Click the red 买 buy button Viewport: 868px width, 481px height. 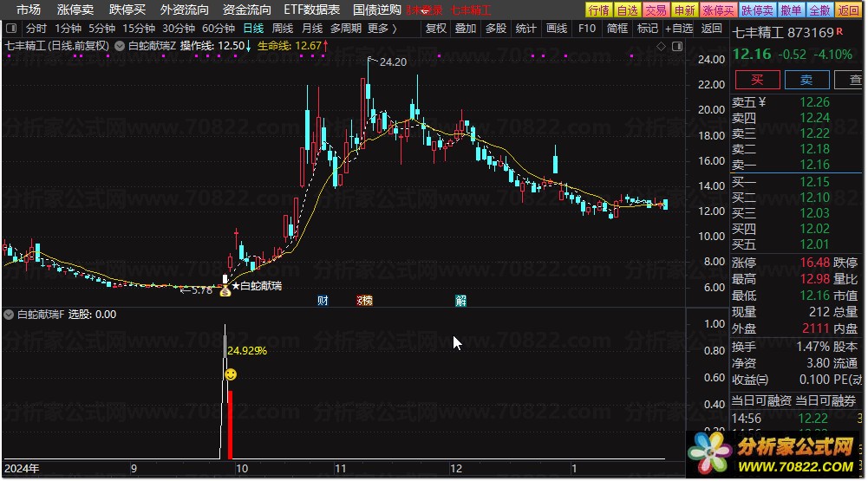coord(757,80)
